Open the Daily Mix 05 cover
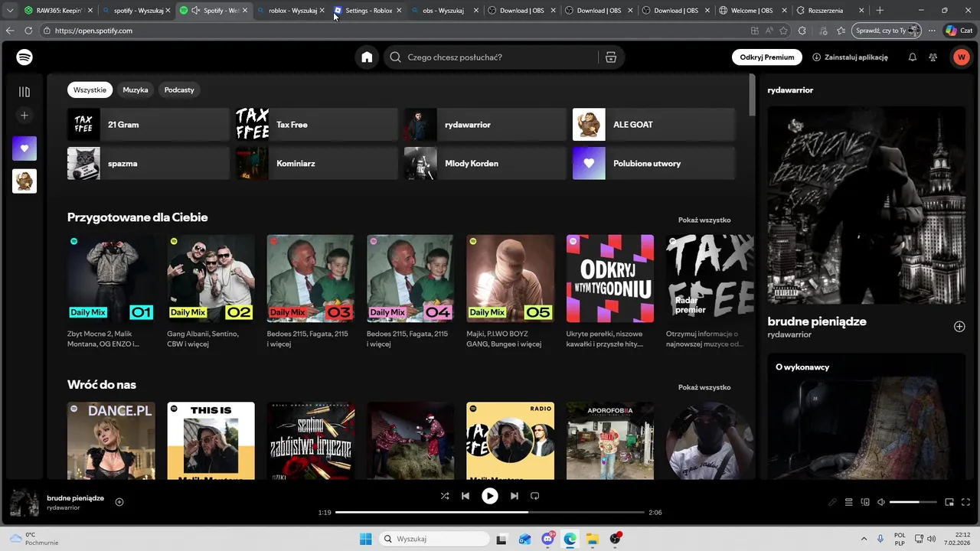Image resolution: width=980 pixels, height=551 pixels. (510, 279)
